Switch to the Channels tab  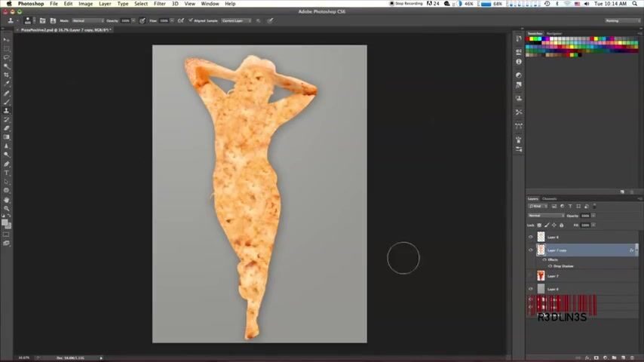pos(550,199)
